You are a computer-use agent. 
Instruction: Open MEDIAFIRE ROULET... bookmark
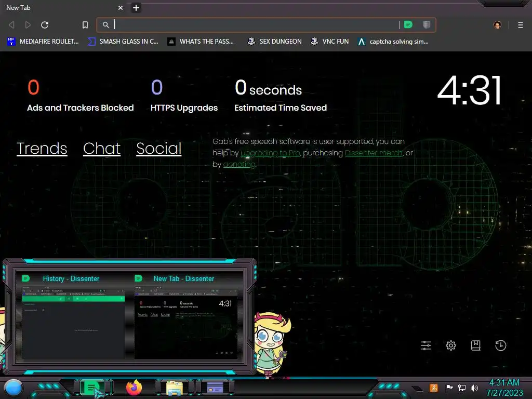click(x=43, y=42)
